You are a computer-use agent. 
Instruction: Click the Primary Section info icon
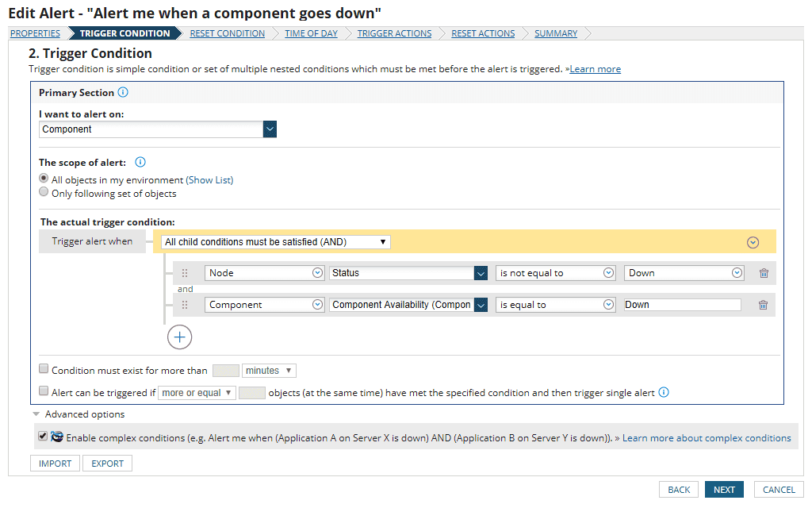123,93
